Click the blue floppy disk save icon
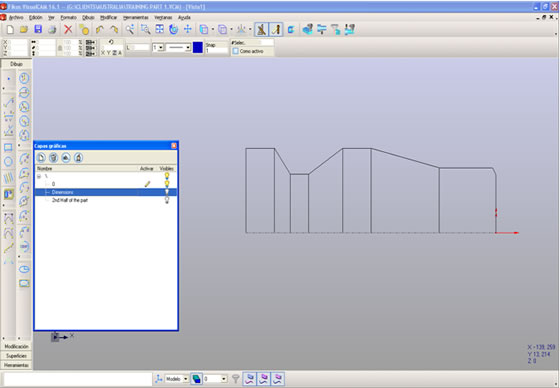 38,30
